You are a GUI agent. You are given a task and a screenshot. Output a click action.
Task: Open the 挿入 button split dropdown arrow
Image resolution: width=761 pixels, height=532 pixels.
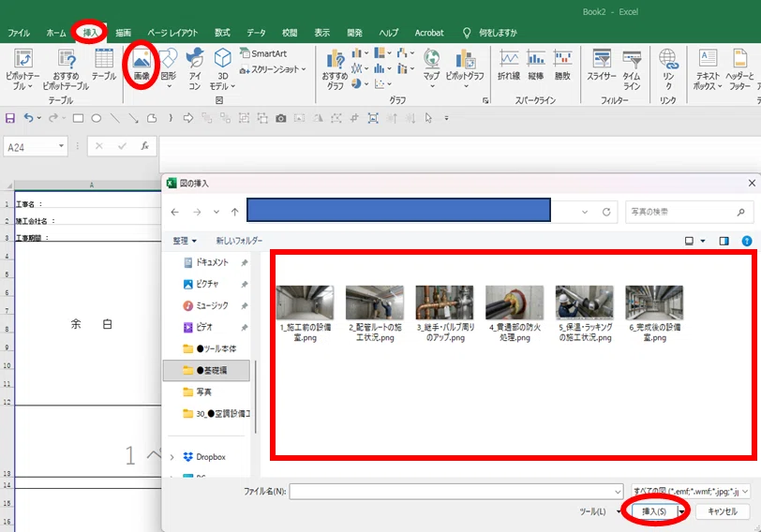681,511
